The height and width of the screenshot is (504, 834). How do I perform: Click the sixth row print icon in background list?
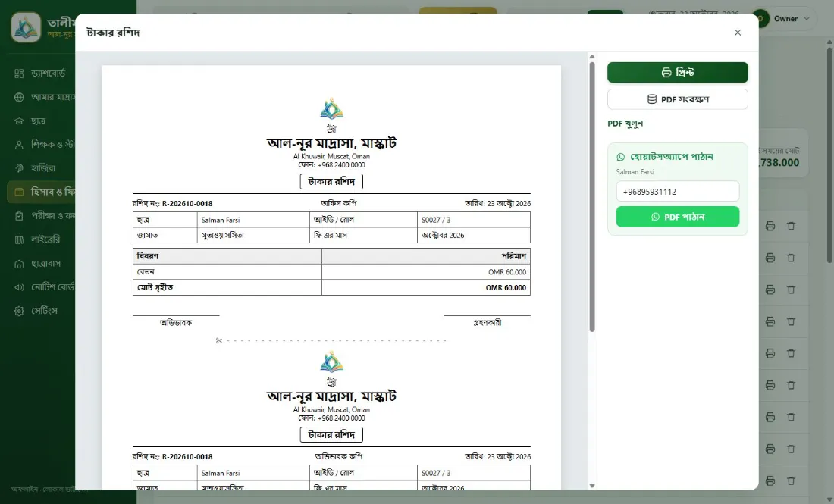pyautogui.click(x=770, y=386)
